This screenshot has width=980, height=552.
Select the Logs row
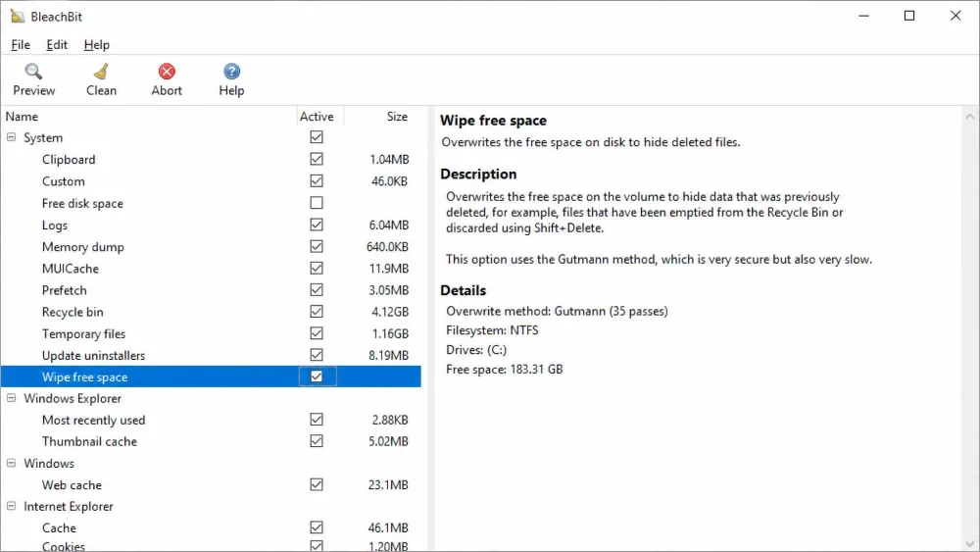click(x=211, y=226)
